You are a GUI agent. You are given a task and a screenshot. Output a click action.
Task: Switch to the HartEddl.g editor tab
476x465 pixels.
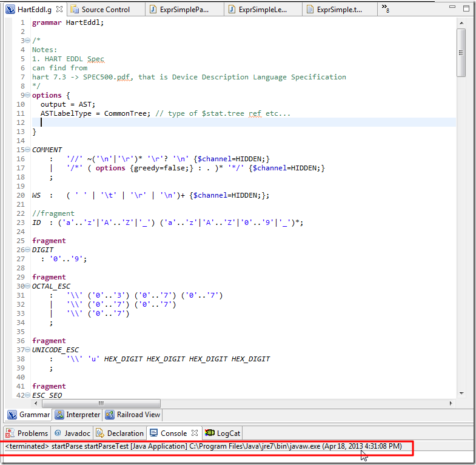pyautogui.click(x=35, y=10)
